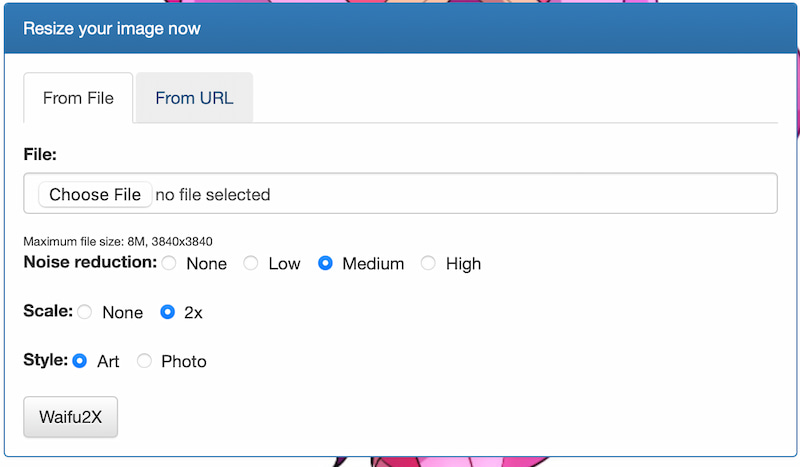Select High noise reduction option
The width and height of the screenshot is (800, 467).
tap(428, 263)
